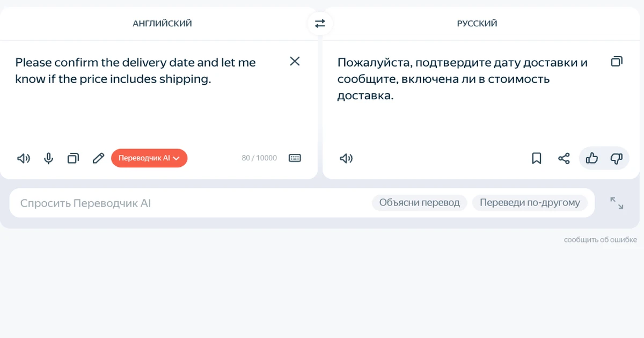
Task: Copy the source text
Action: (73, 158)
